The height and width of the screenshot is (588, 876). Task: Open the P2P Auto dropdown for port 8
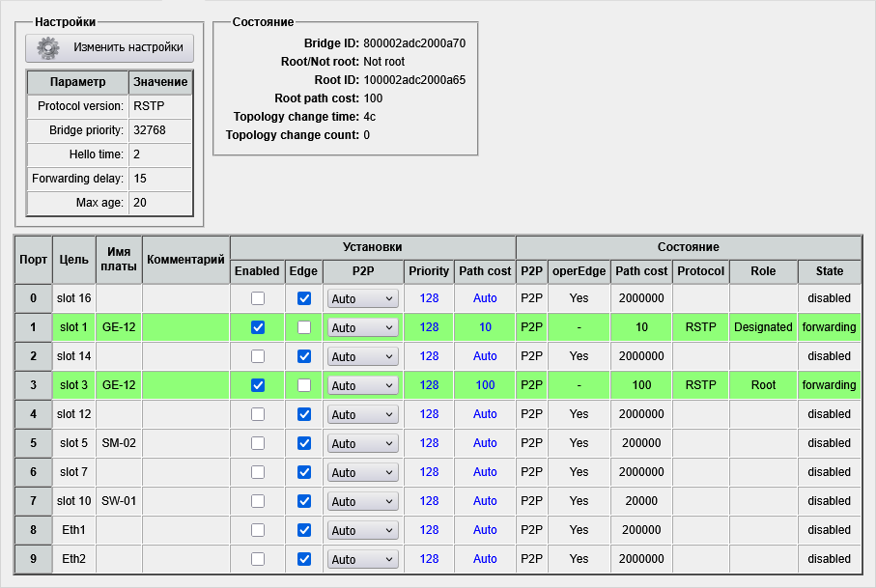point(362,530)
